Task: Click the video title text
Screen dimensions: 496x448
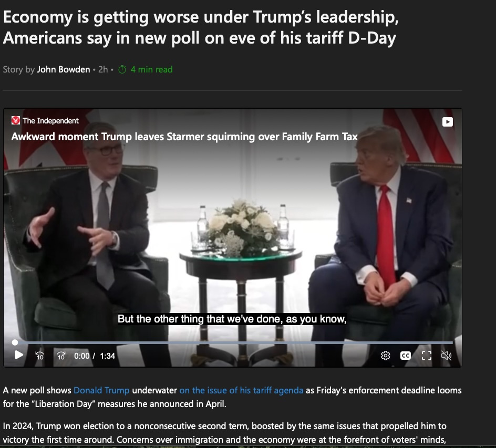Action: tap(184, 137)
